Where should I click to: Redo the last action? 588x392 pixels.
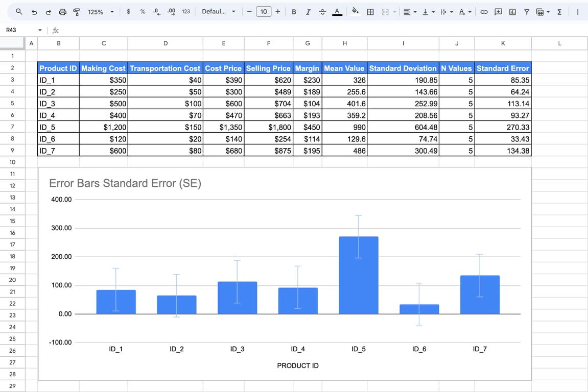coord(48,12)
